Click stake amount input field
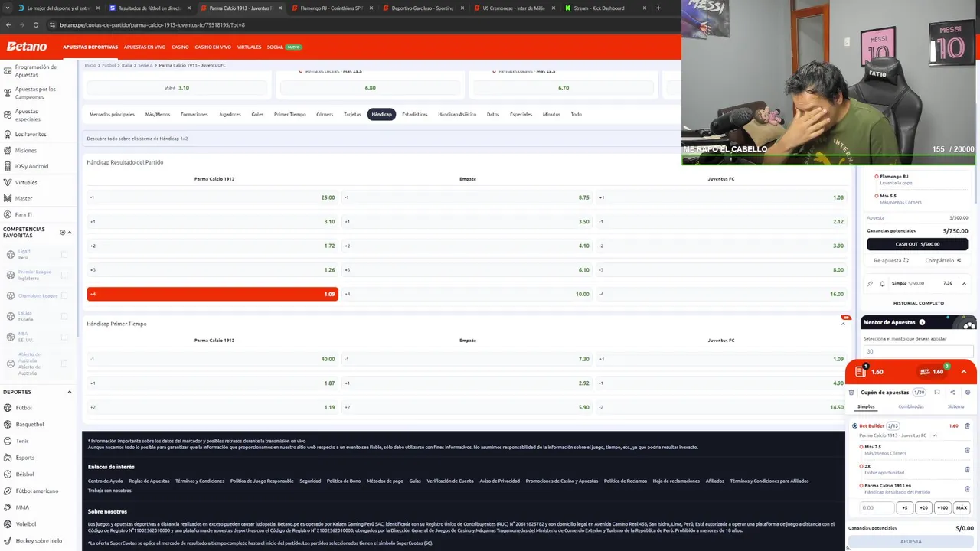Image resolution: width=980 pixels, height=551 pixels. click(877, 507)
